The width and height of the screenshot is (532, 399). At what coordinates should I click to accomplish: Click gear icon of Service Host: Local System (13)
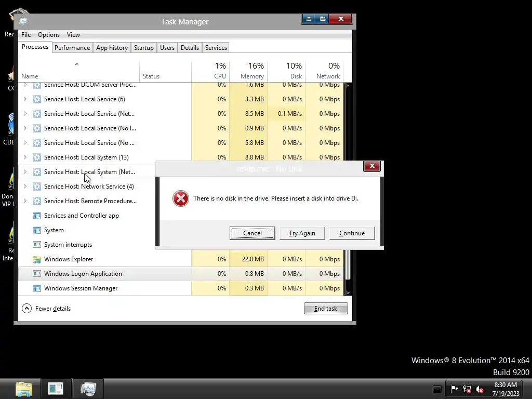pyautogui.click(x=37, y=157)
